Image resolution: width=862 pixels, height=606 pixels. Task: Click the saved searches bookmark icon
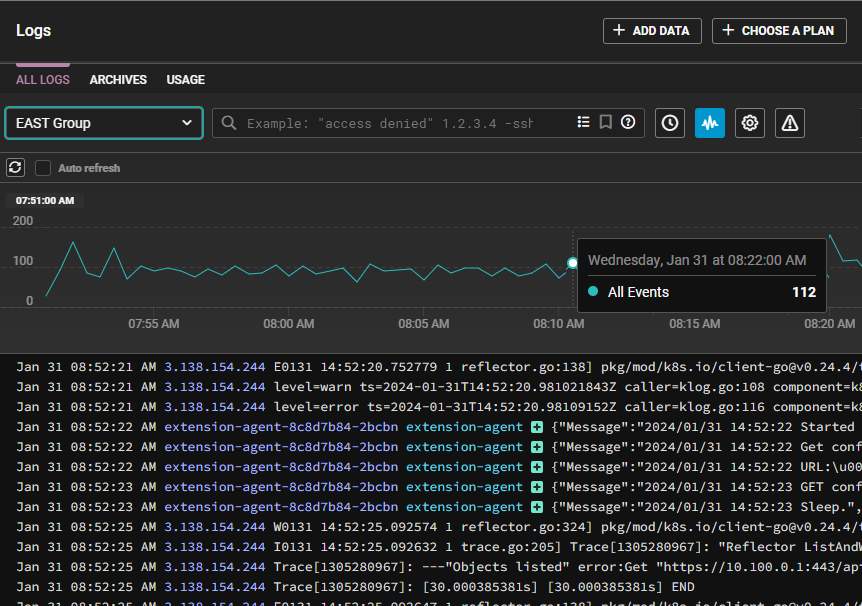[606, 123]
